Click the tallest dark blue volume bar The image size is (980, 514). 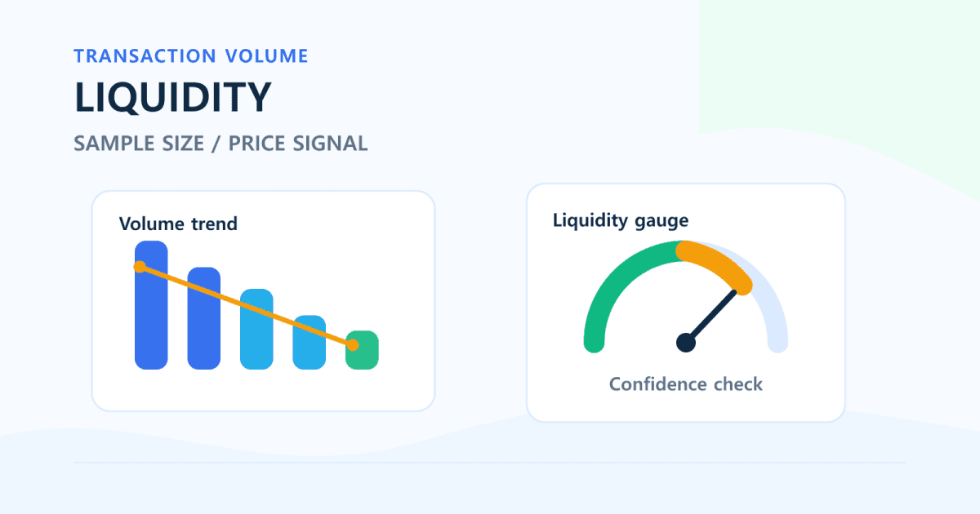(x=151, y=305)
